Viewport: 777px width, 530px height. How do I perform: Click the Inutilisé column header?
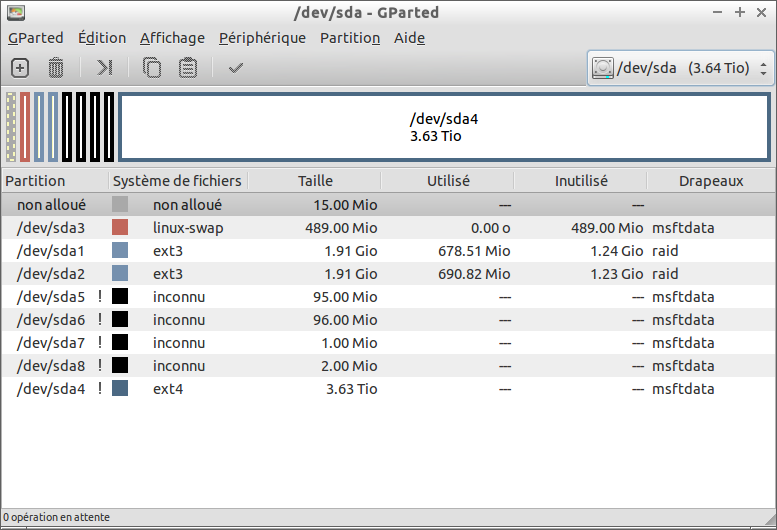coord(581,181)
